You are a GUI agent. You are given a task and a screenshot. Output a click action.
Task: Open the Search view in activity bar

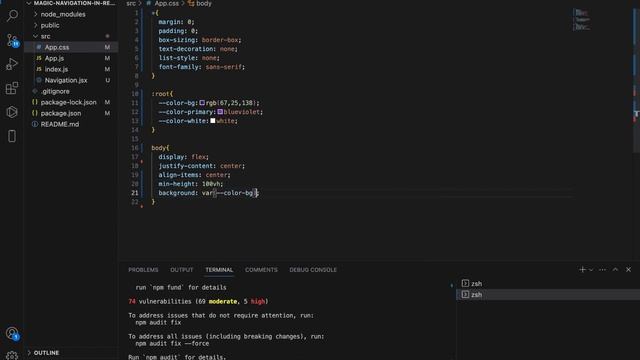[12, 16]
